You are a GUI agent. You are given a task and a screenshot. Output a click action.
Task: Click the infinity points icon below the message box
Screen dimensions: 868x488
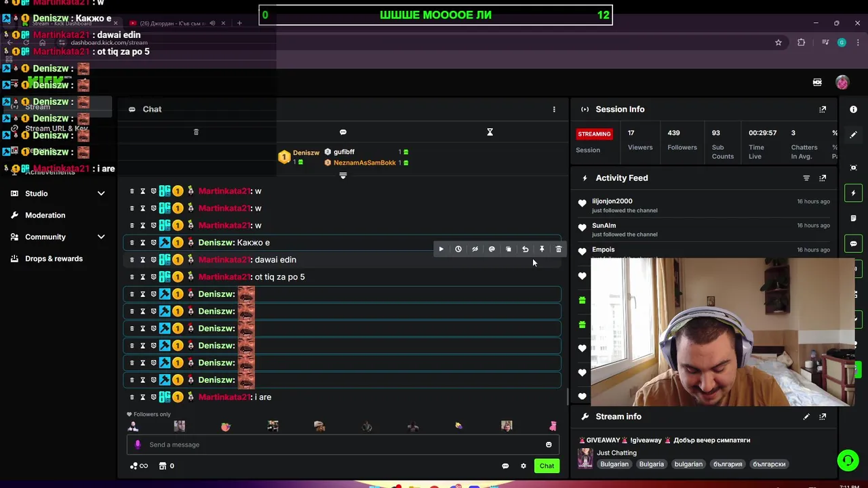pyautogui.click(x=138, y=466)
